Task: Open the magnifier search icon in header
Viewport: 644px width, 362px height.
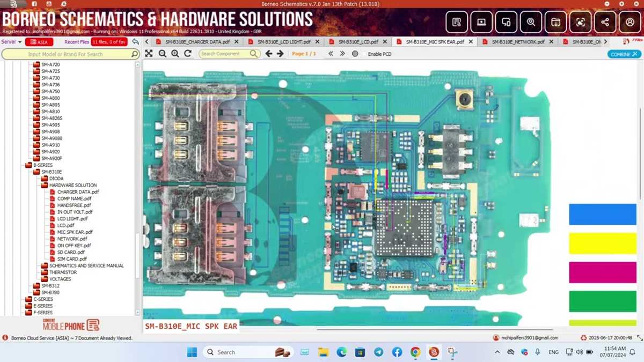Action: tap(531, 23)
